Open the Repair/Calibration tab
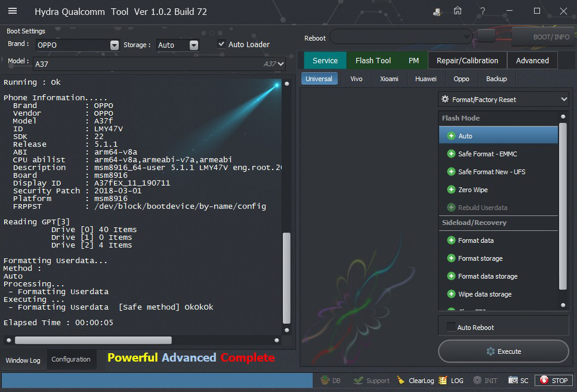The image size is (577, 392). 467,60
